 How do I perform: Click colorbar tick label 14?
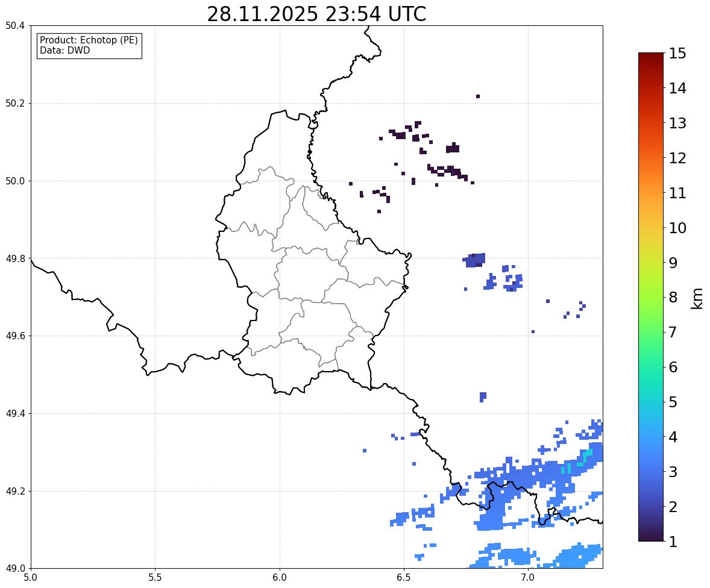(677, 89)
